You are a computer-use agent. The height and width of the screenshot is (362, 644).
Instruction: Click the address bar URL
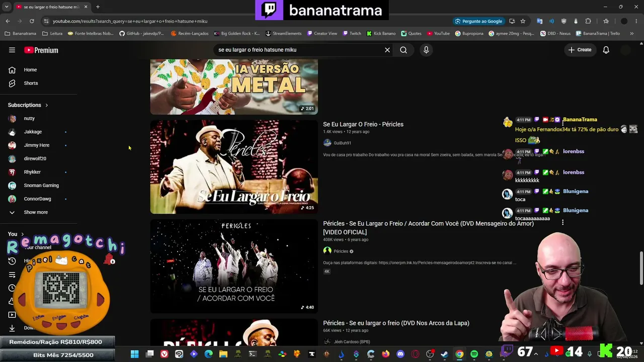(130, 21)
